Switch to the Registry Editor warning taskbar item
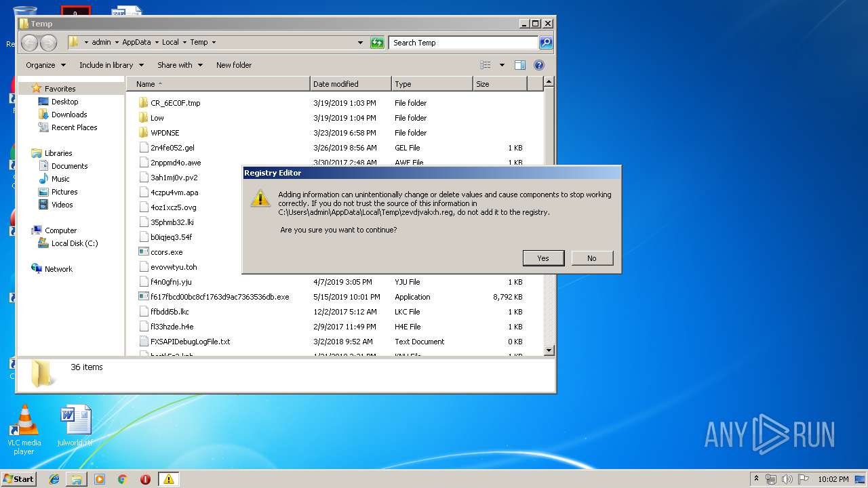 (168, 479)
